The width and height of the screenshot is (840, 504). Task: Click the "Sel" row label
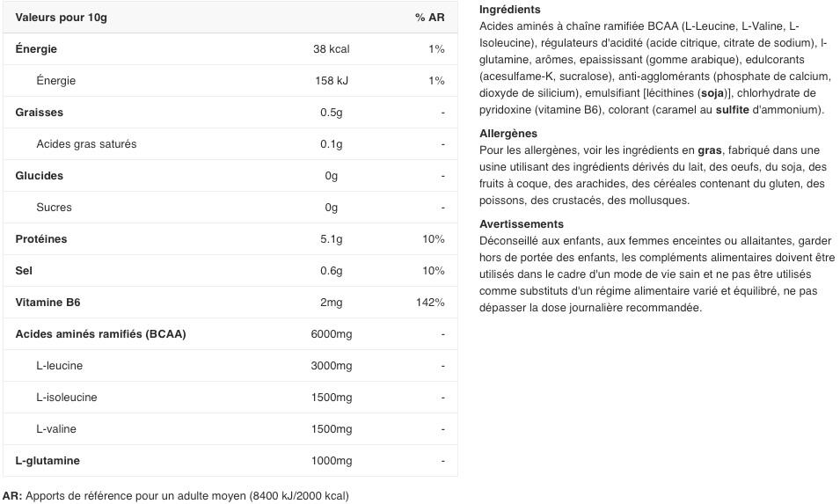(24, 271)
